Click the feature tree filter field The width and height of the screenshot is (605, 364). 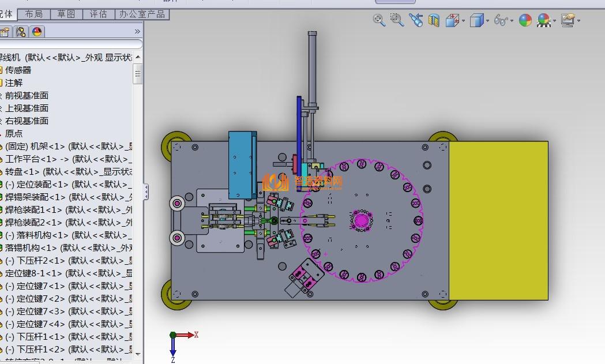click(x=69, y=44)
